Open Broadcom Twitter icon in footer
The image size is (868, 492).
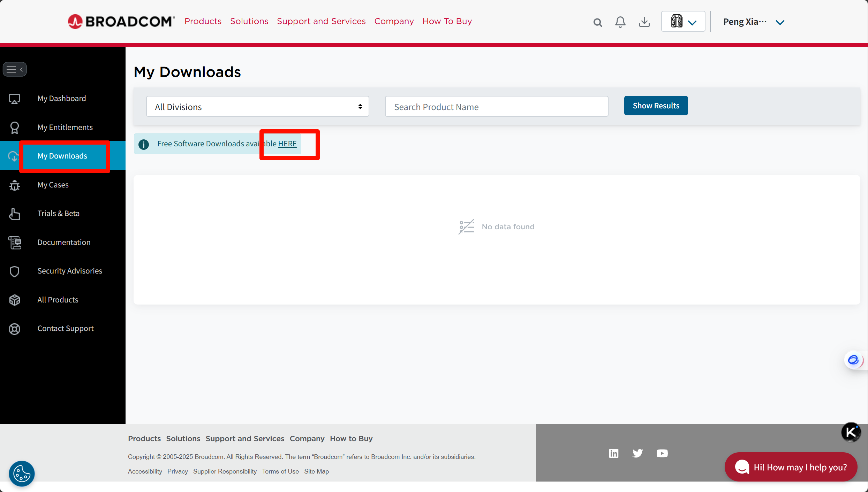point(637,453)
